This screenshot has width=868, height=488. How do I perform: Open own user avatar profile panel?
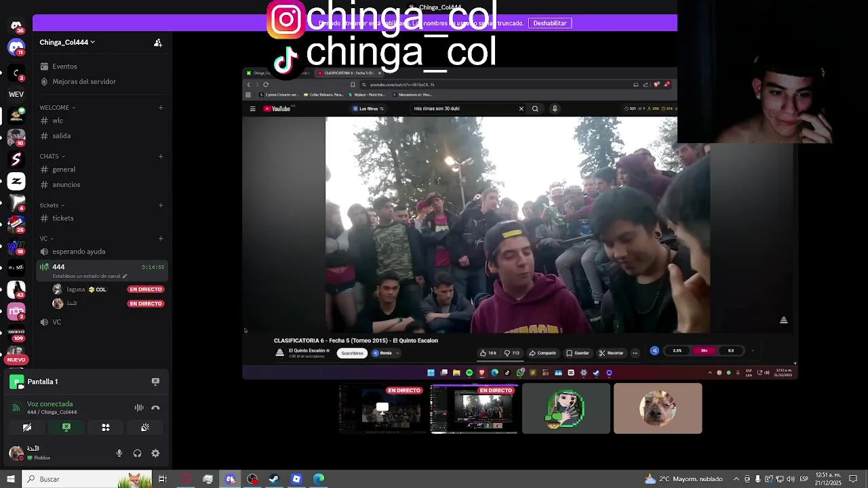point(16,453)
